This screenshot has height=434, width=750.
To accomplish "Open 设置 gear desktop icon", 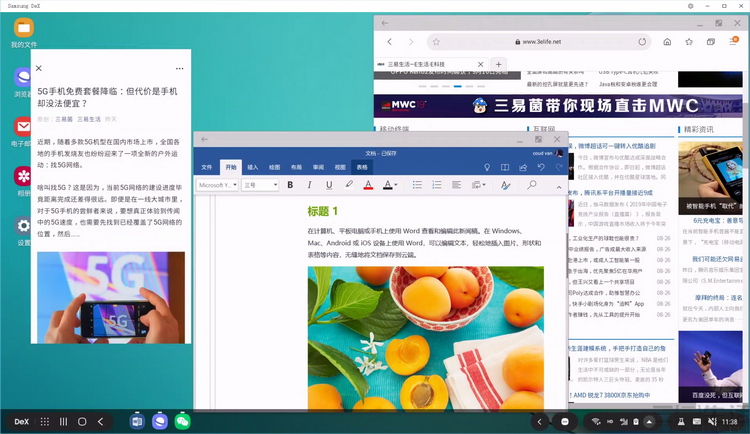I will 23,231.
